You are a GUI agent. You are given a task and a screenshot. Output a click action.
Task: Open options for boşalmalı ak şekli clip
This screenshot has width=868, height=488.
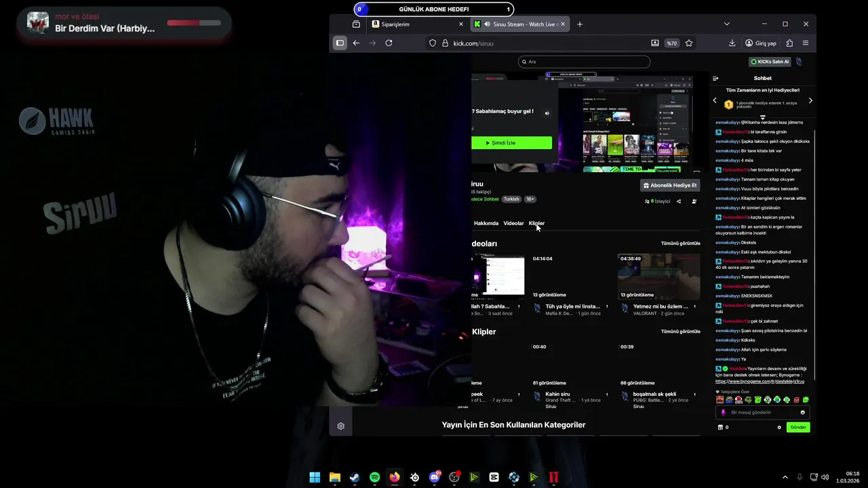point(694,394)
